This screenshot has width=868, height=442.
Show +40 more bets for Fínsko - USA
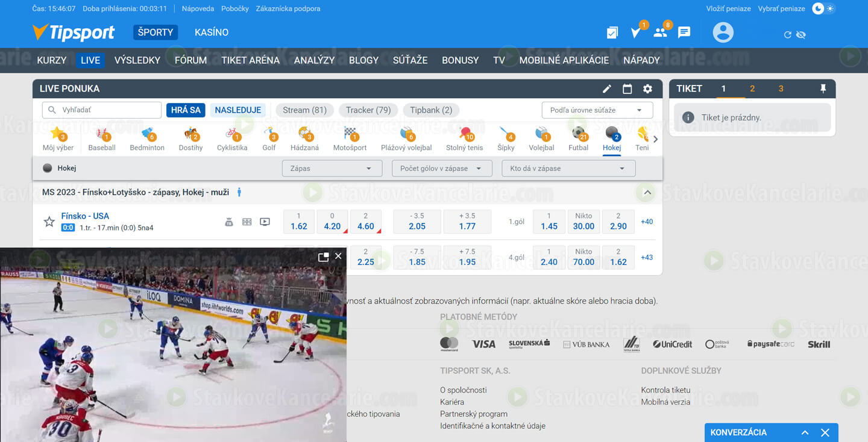[x=647, y=222]
